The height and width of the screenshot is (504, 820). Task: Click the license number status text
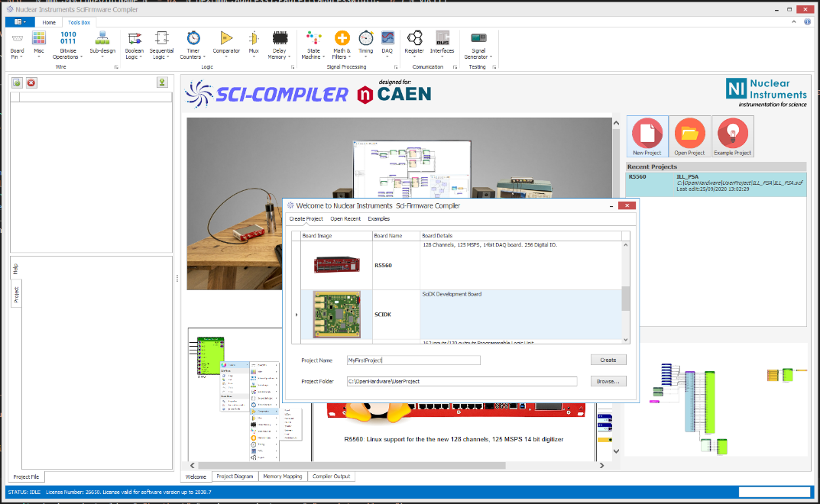[128, 492]
